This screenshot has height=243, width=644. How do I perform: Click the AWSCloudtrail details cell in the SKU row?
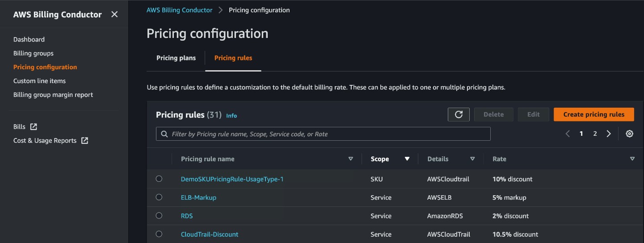[448, 179]
